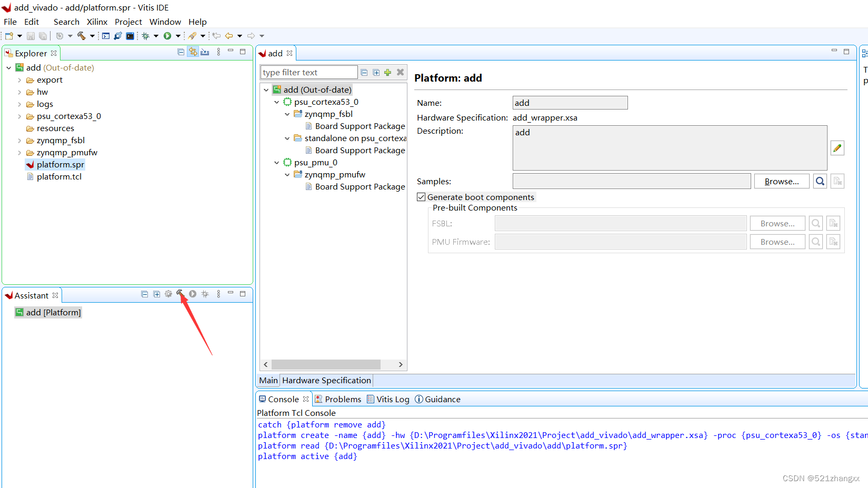
Task: Open the gear settings icon in the Assistant panel
Action: [168, 294]
